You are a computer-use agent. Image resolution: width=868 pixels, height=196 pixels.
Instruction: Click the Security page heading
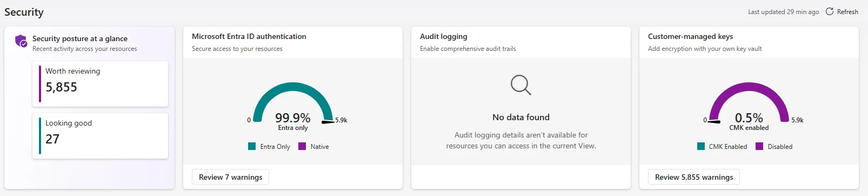coord(24,12)
